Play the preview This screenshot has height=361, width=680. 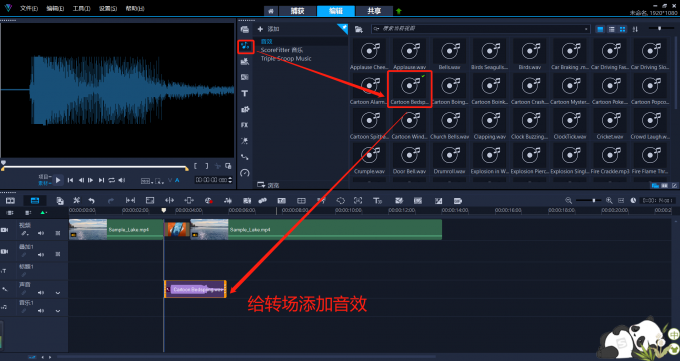point(58,180)
